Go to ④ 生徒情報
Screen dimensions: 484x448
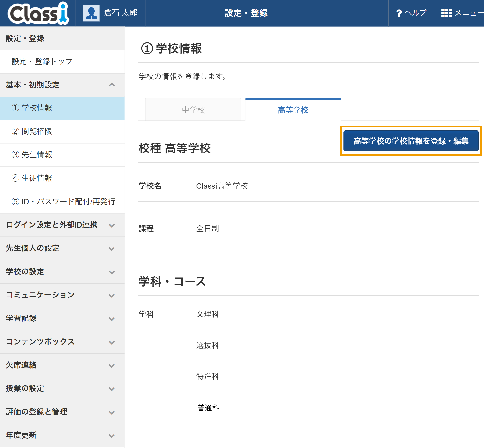click(62, 178)
